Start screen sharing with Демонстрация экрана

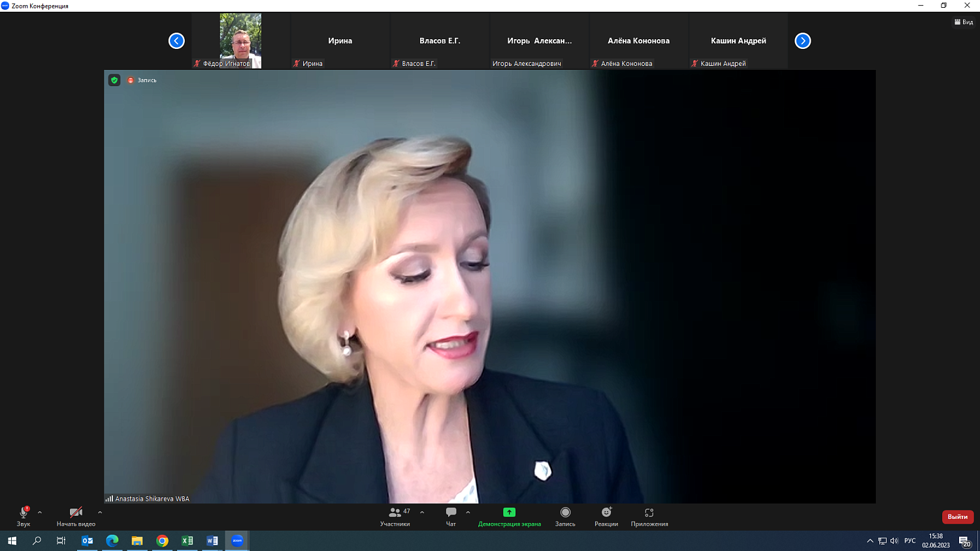click(509, 516)
